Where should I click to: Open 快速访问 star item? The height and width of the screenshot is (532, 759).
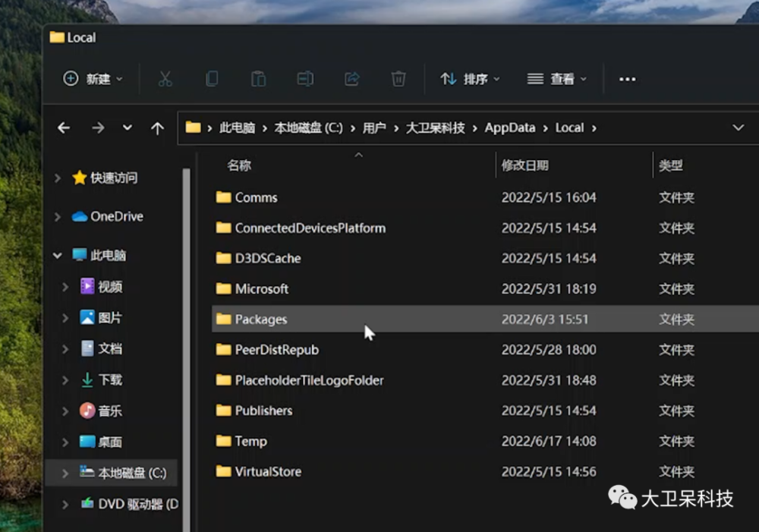[x=105, y=178]
